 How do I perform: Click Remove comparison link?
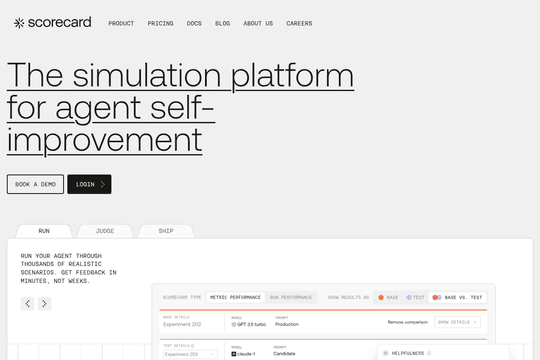[x=408, y=322]
